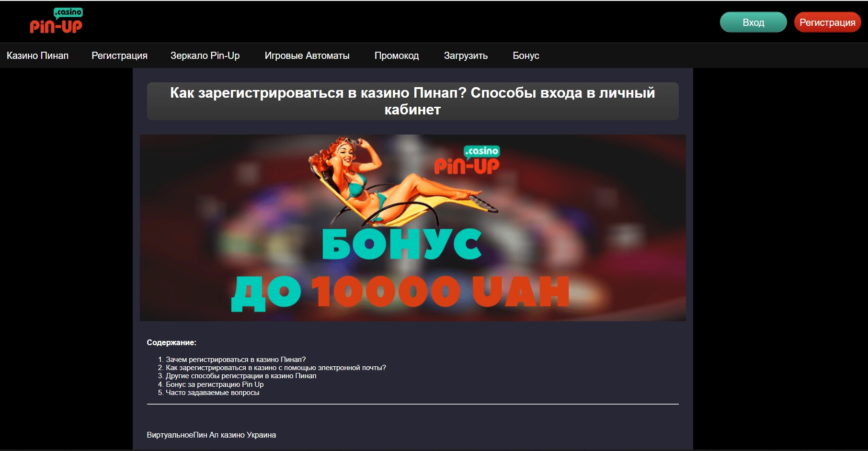The height and width of the screenshot is (451, 868).
Task: Go to Зеркало Pin-Up nav item
Action: click(x=205, y=56)
